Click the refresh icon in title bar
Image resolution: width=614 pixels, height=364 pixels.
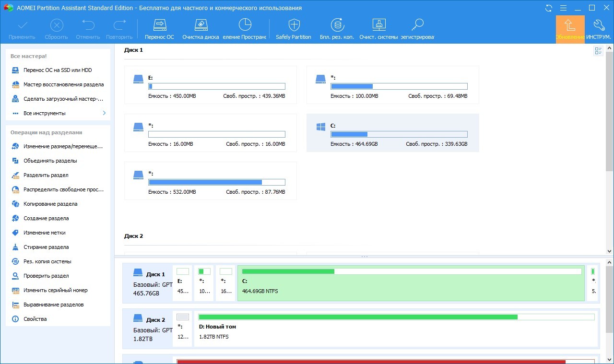549,8
